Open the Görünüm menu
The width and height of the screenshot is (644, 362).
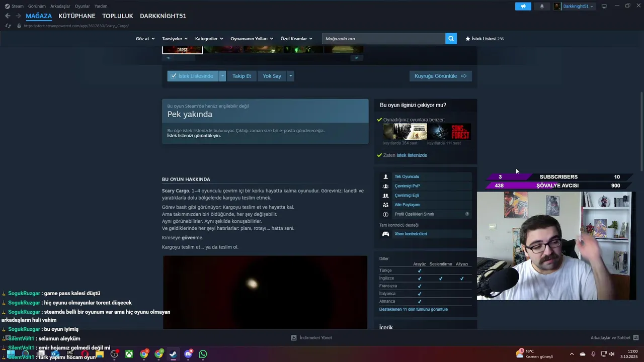coord(37,6)
